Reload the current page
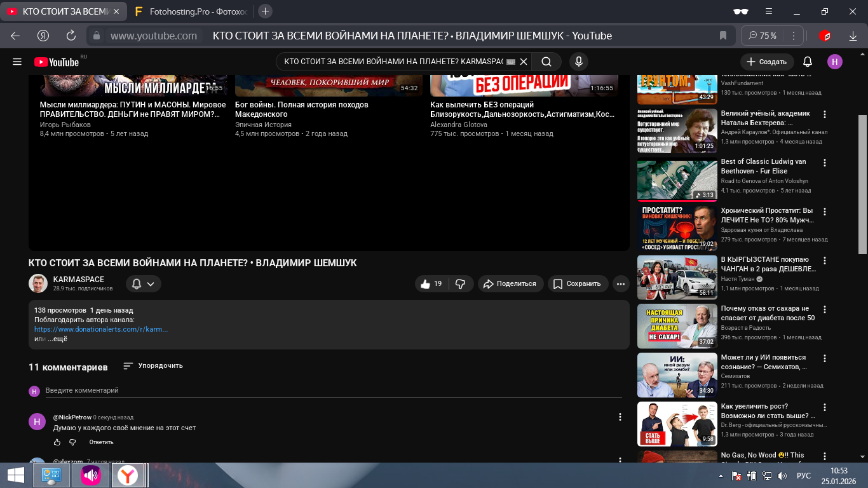The image size is (868, 488). click(71, 36)
